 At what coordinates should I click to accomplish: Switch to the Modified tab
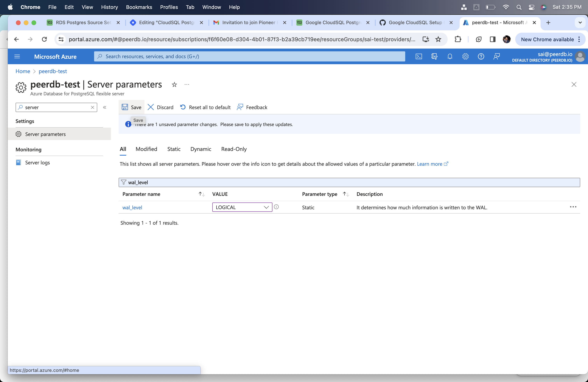coord(146,149)
